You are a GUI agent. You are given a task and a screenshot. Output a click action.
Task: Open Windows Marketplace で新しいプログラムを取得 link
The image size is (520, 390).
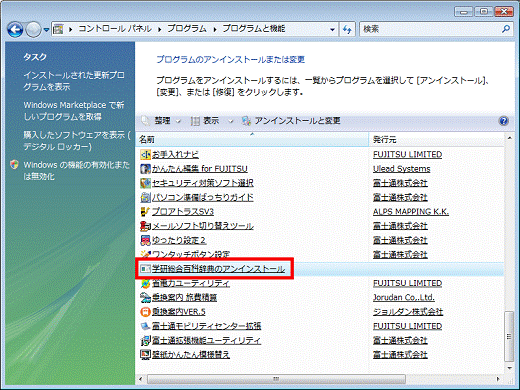74,111
